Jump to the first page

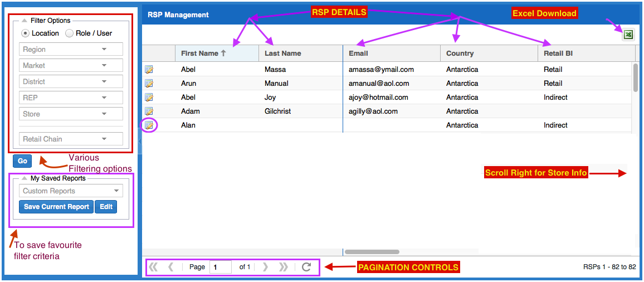[x=153, y=267]
